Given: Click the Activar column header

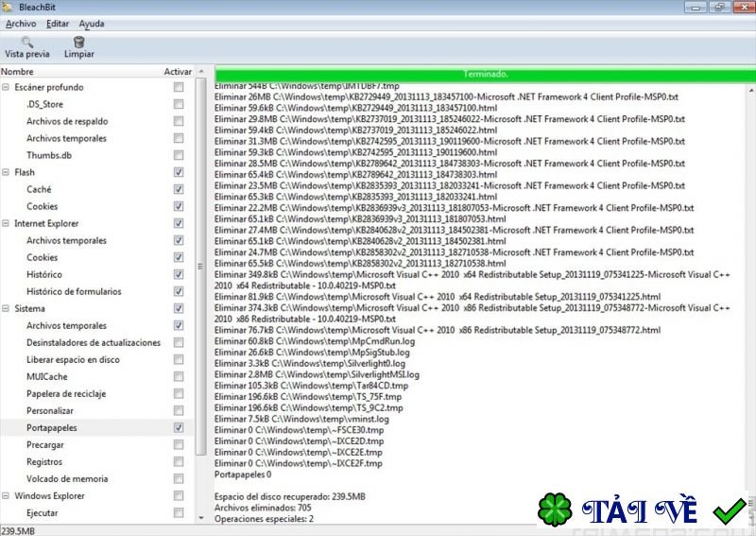Looking at the screenshot, I should (x=178, y=72).
